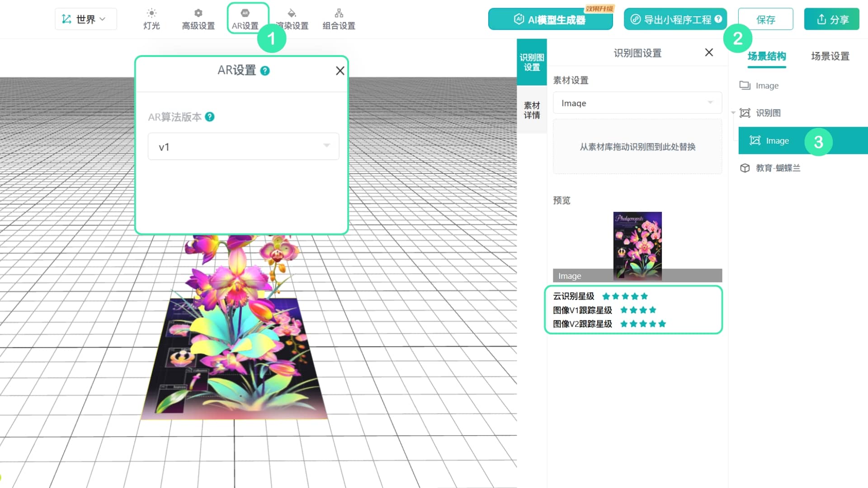Click 导出小程序工程 export button
This screenshot has height=488, width=868.
pyautogui.click(x=675, y=19)
